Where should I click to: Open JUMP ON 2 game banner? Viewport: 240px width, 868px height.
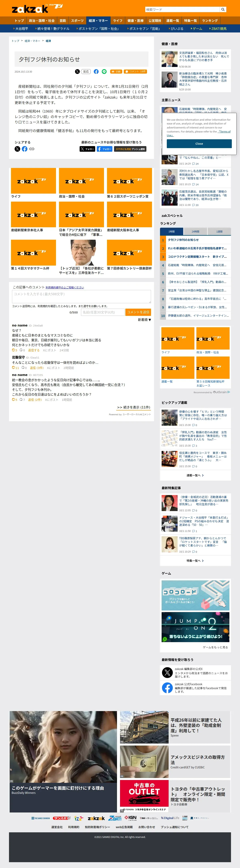pyautogui.click(x=195, y=627)
